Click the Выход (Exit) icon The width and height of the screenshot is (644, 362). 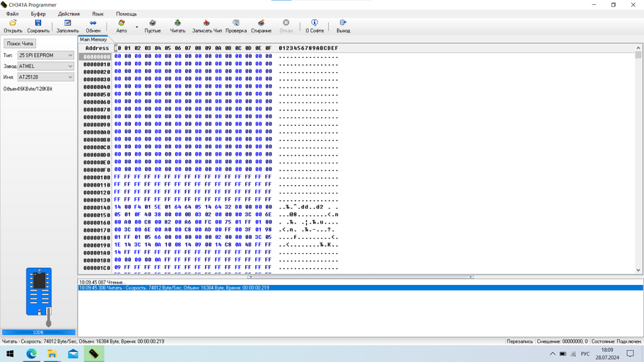point(343,26)
